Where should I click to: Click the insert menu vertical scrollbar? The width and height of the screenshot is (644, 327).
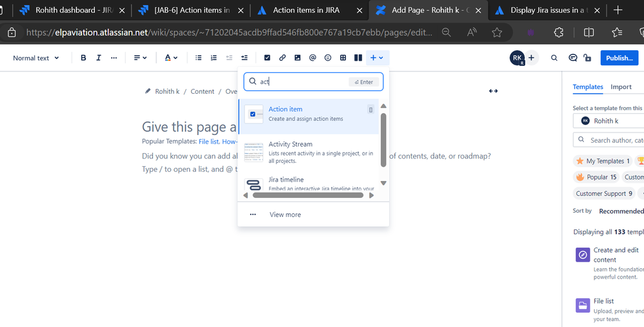point(383,140)
